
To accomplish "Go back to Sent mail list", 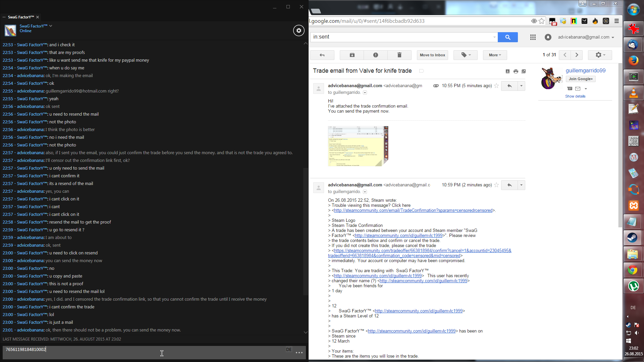I will coord(322,55).
